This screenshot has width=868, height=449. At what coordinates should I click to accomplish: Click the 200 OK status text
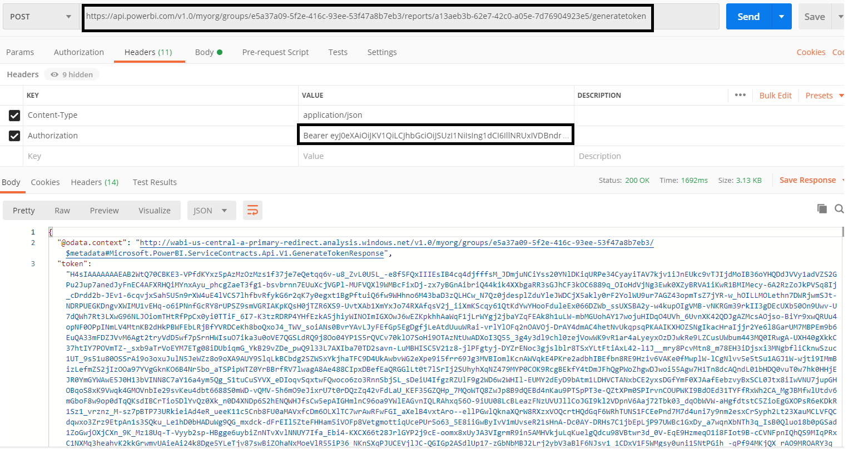pos(637,181)
